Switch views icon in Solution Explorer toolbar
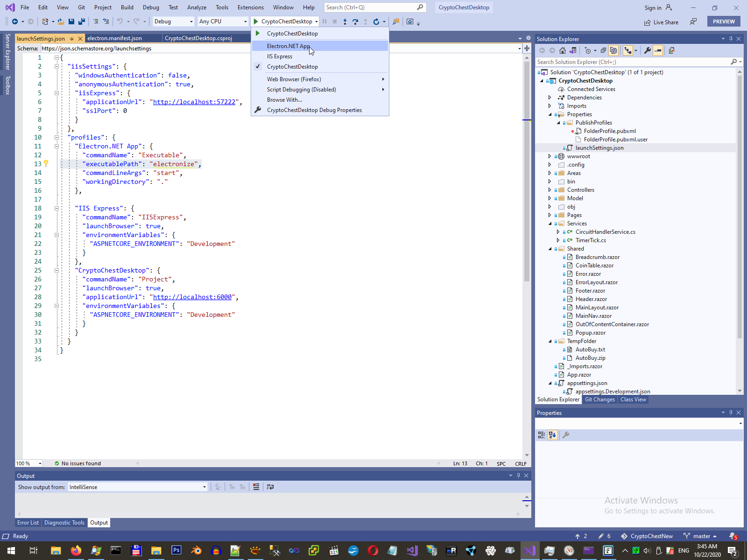 pyautogui.click(x=573, y=50)
